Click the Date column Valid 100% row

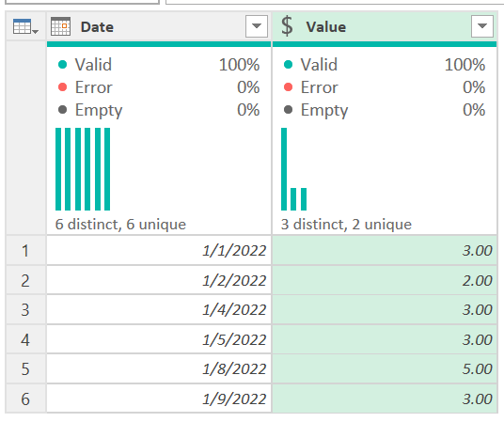coord(159,65)
